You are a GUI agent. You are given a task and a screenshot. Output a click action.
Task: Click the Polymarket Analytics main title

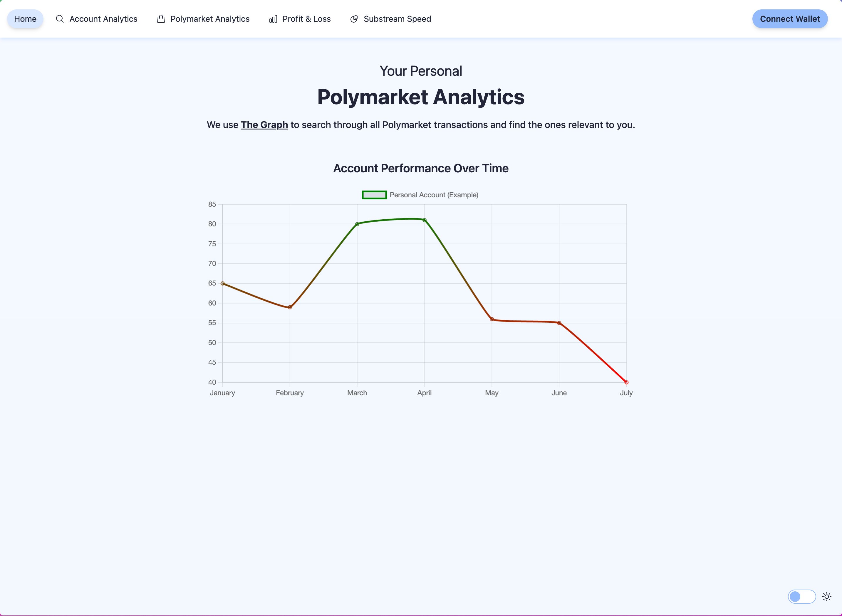pyautogui.click(x=421, y=97)
